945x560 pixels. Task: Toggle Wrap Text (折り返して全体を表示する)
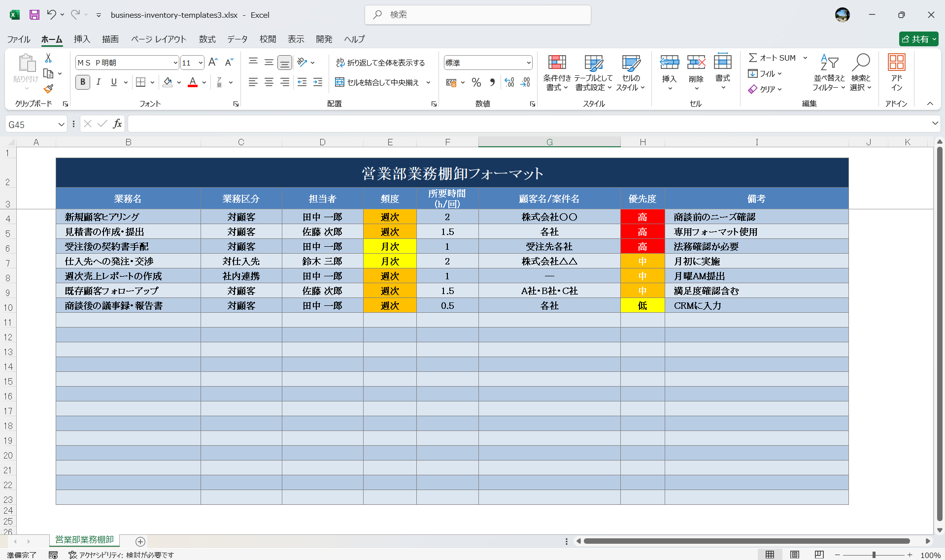(380, 63)
